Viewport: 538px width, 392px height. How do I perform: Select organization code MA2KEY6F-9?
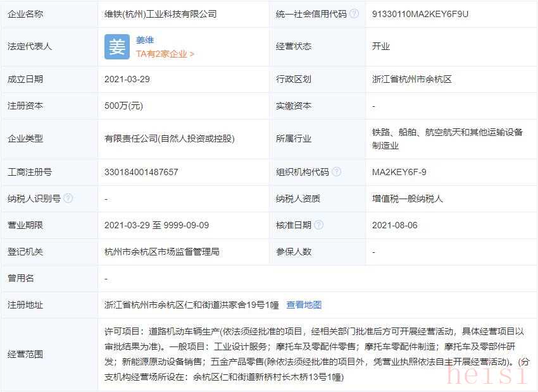399,172
